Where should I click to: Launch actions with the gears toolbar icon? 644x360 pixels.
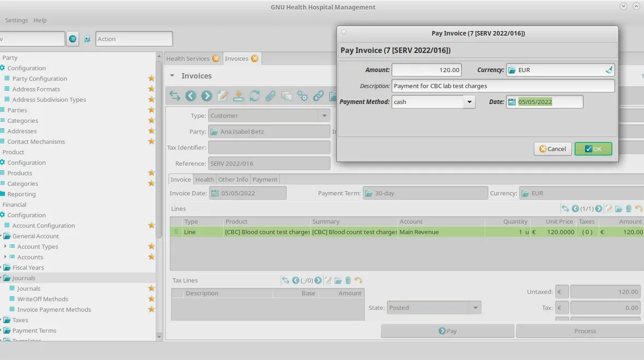tap(302, 96)
